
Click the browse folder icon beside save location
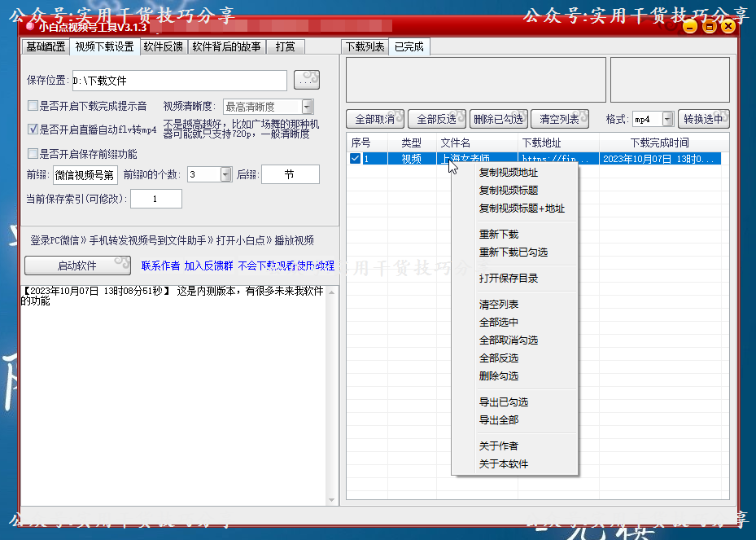pos(305,80)
